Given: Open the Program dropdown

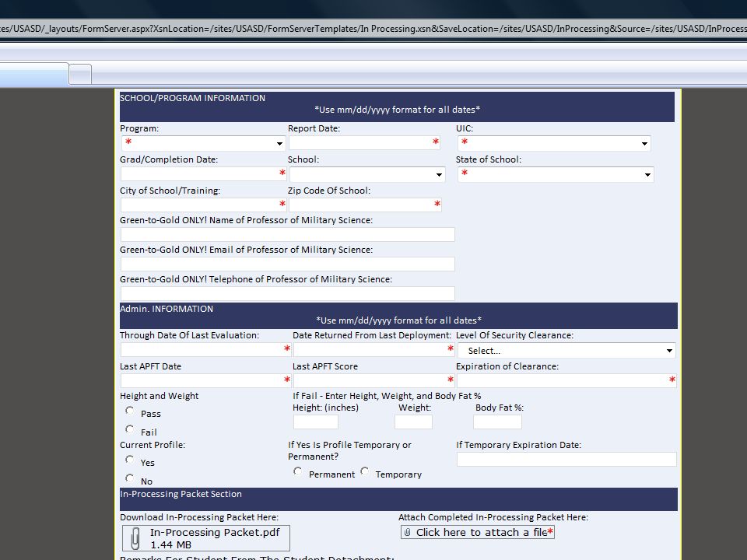Looking at the screenshot, I should 203,143.
